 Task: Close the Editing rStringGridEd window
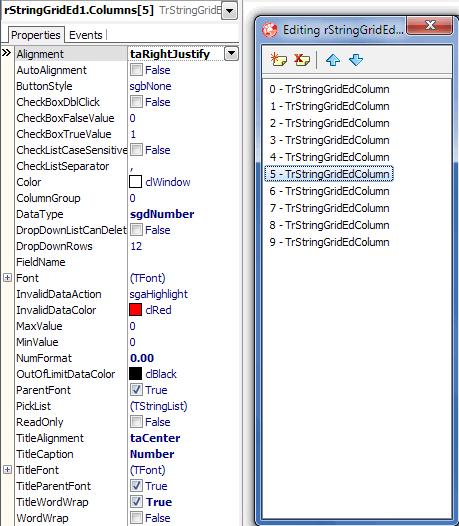[x=429, y=25]
